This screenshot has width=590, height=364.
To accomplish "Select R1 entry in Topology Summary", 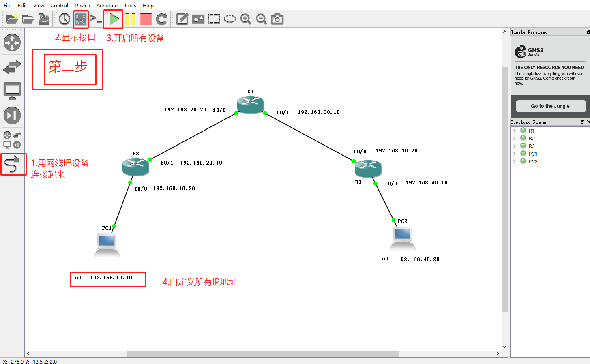I will (x=531, y=131).
